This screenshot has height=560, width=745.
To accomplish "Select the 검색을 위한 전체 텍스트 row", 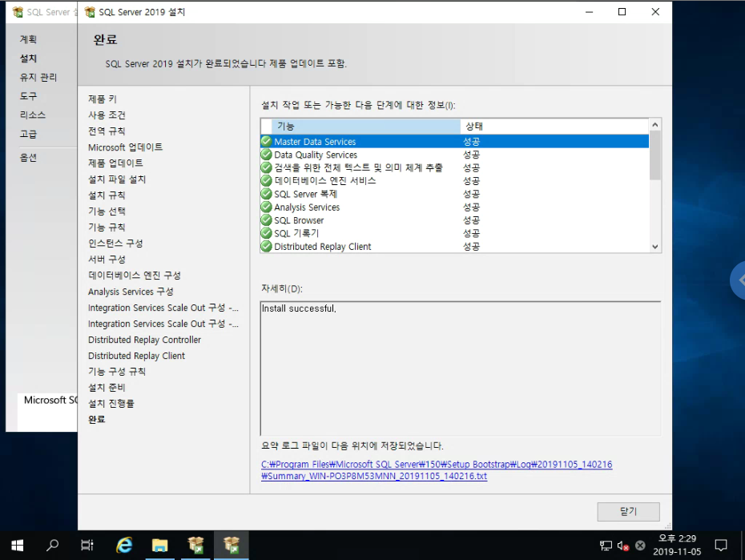I will [x=455, y=167].
